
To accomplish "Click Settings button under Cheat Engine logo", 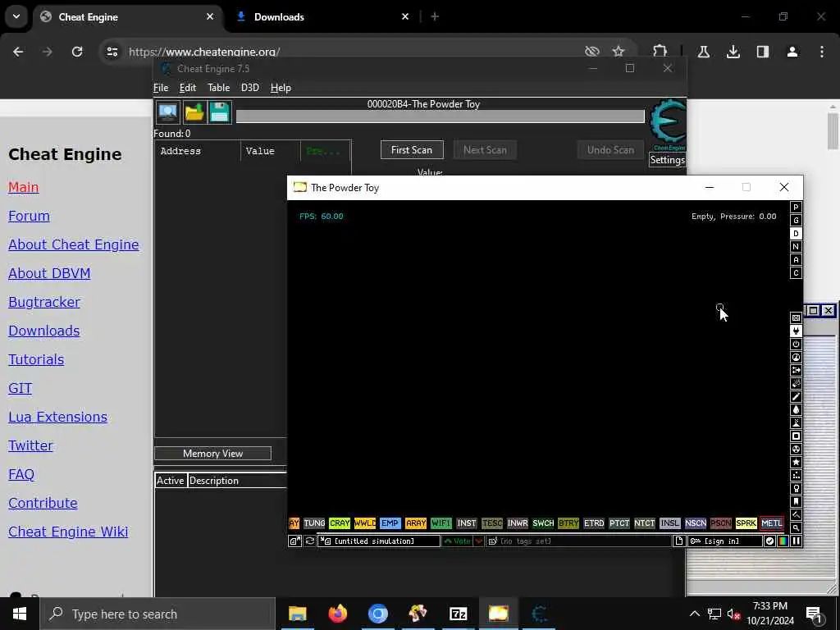I will [668, 160].
